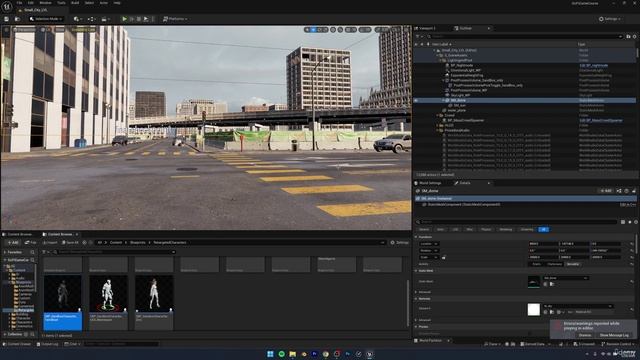Click the Import button in Content Browser
The height and width of the screenshot is (360, 640).
coord(51,242)
